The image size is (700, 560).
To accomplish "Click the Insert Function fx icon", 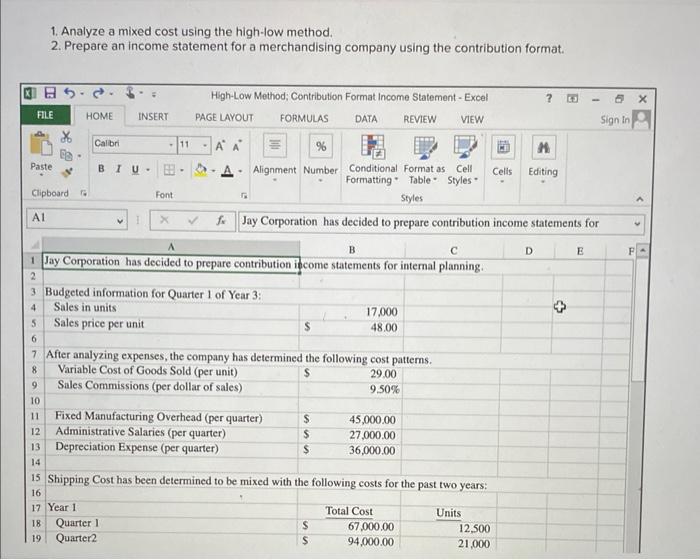I will [221, 220].
